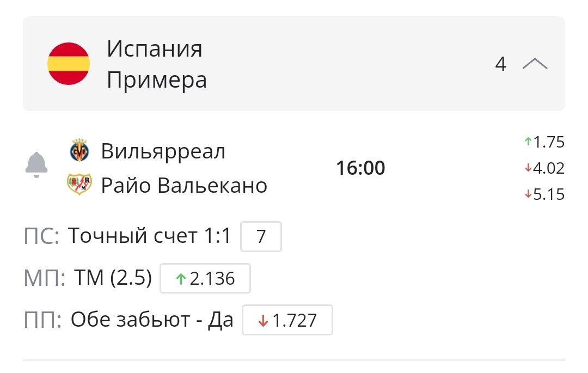The image size is (588, 373).
Task: Select the exact score odds 7
Action: (x=261, y=237)
